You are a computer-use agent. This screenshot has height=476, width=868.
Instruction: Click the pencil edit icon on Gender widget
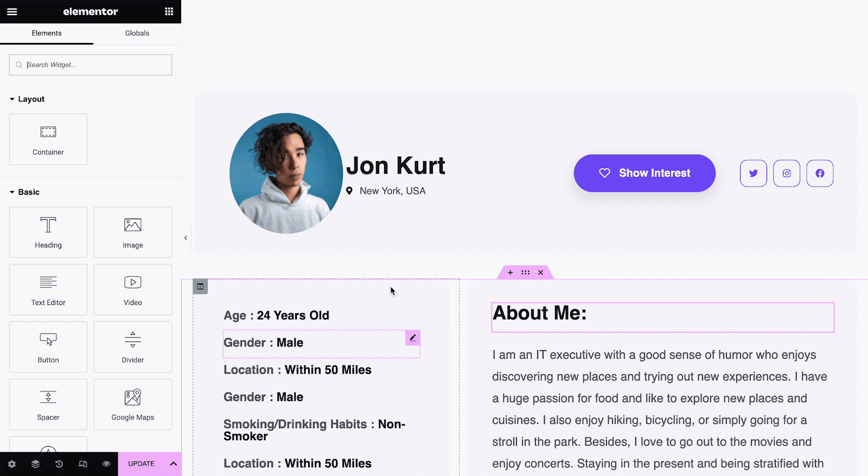coord(413,338)
